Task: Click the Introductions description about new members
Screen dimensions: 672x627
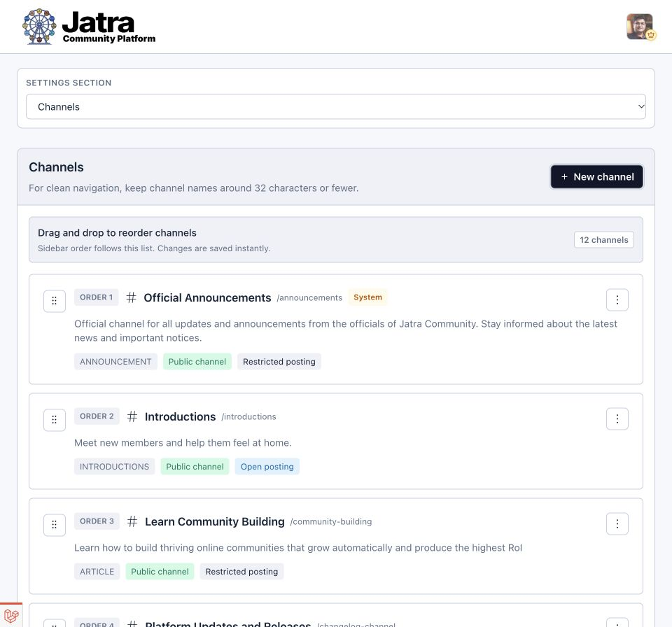Action: point(183,443)
